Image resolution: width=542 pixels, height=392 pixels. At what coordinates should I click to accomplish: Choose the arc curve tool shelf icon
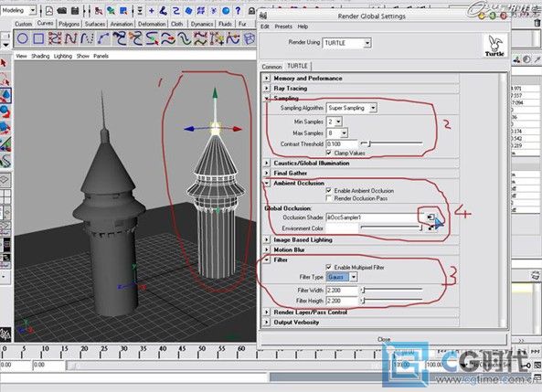click(x=103, y=38)
